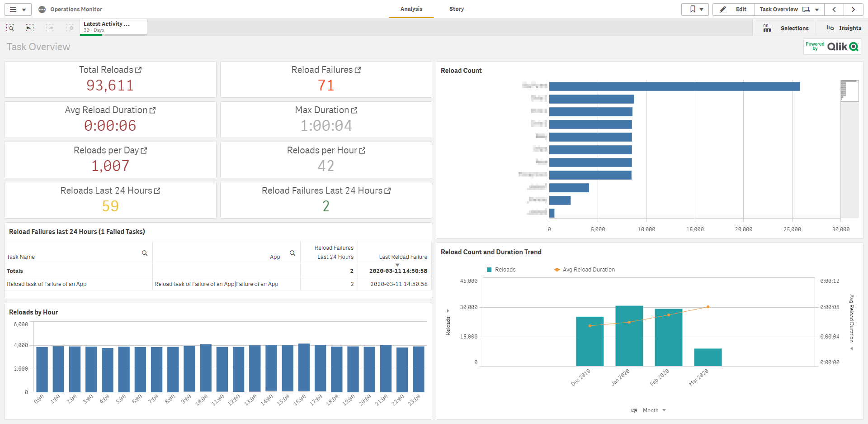
Task: Open the global navigation menu
Action: (x=17, y=10)
